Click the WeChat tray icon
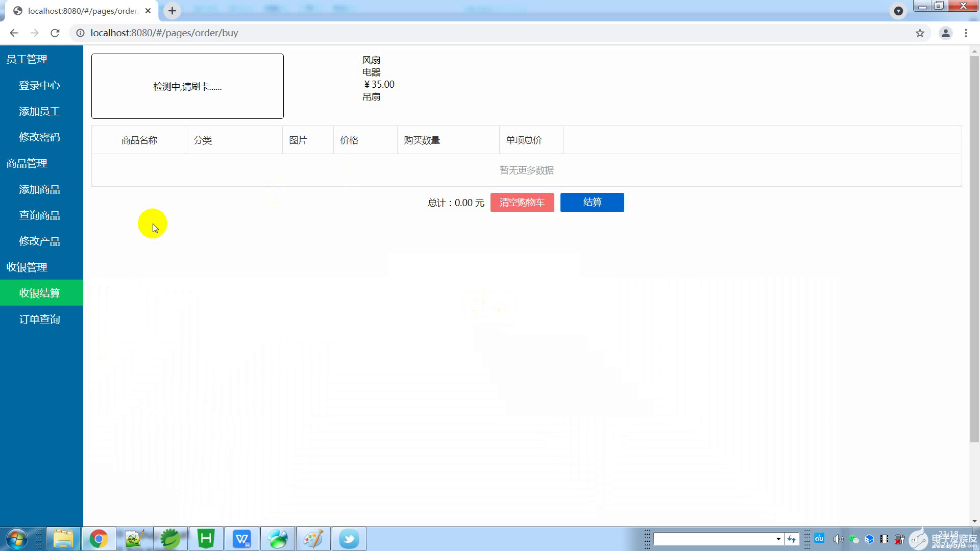This screenshot has width=980, height=551. [x=854, y=539]
